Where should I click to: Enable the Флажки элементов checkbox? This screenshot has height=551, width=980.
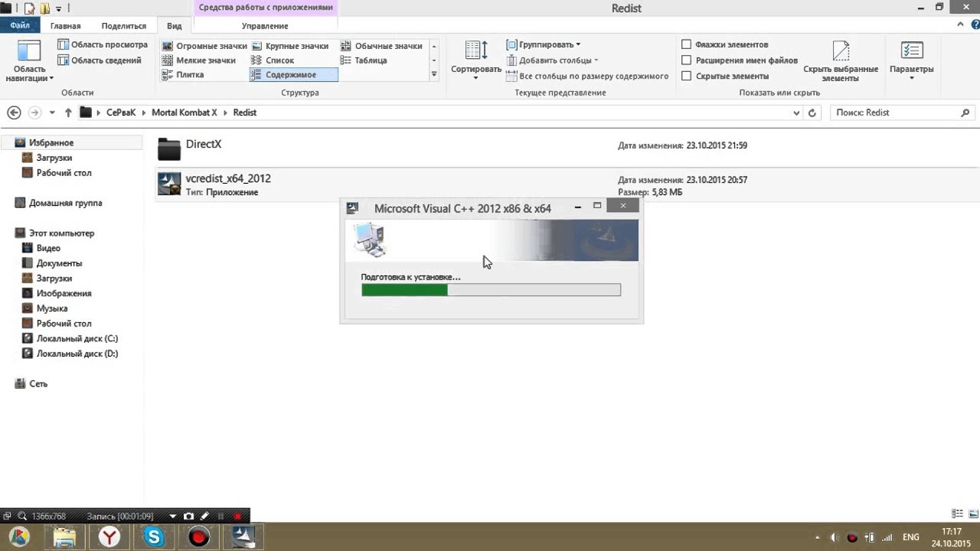coord(686,44)
